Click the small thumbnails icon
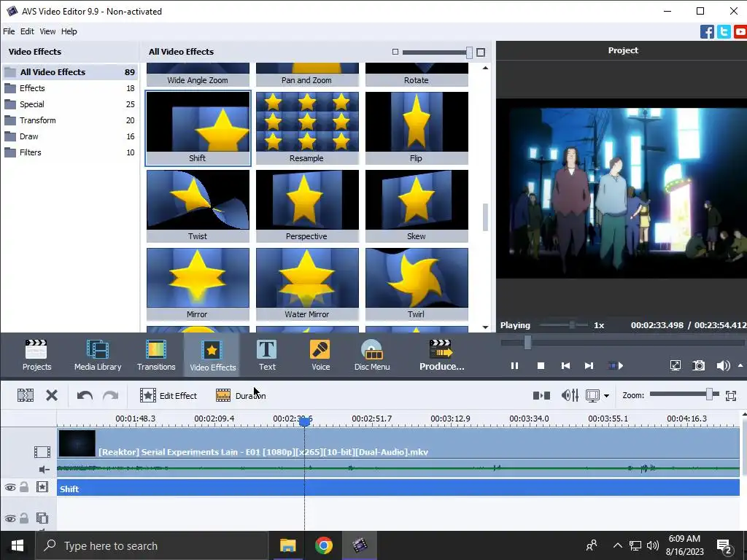The width and height of the screenshot is (747, 560). pos(395,52)
